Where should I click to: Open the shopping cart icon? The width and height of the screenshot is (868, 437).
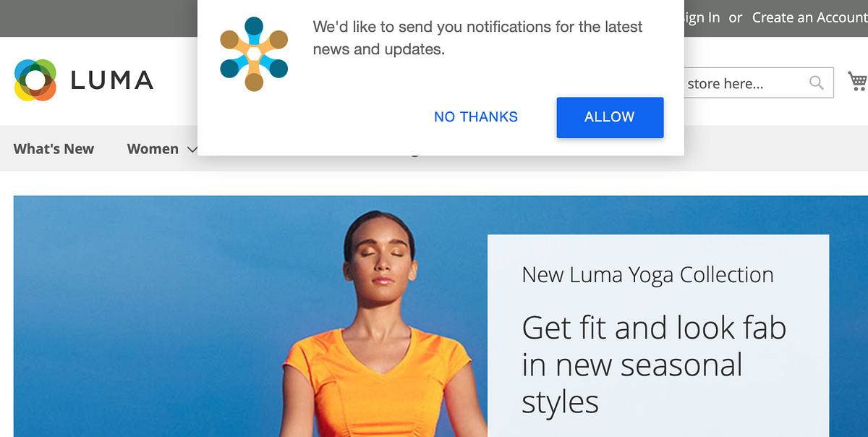[x=858, y=82]
